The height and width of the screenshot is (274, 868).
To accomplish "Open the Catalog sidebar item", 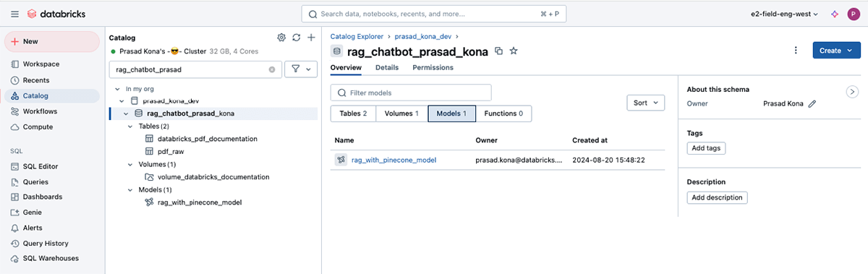I will 52,95.
